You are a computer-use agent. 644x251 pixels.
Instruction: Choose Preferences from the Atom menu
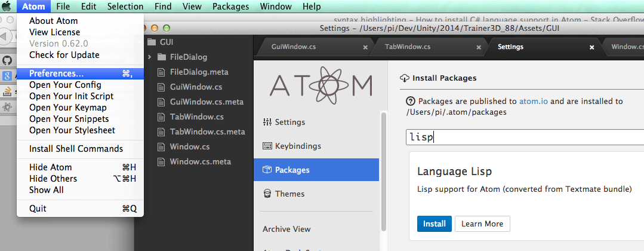57,74
